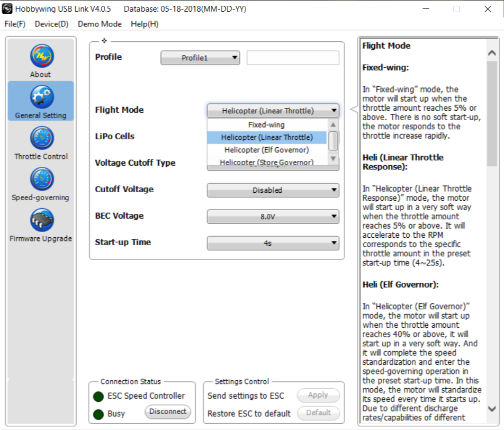Open the File(F) menu
Screen dimensions: 504x430
(x=15, y=24)
